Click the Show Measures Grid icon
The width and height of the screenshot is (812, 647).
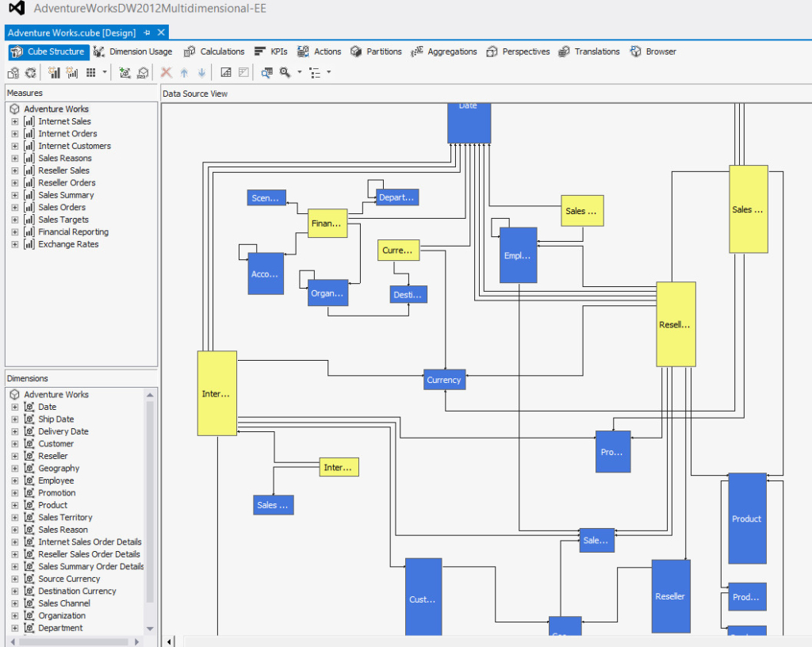point(91,72)
